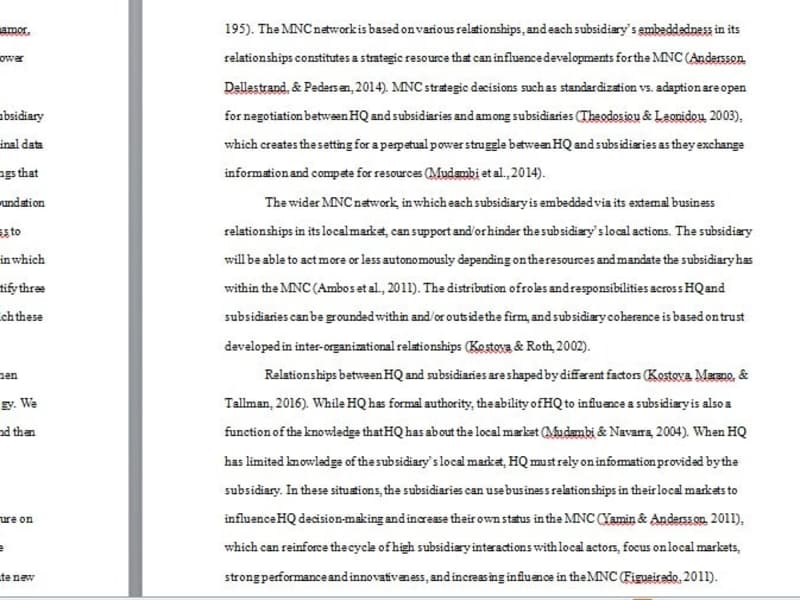Screen dimensions: 800x600
Task: Click the word "inter-organizational"
Action: [344, 346]
